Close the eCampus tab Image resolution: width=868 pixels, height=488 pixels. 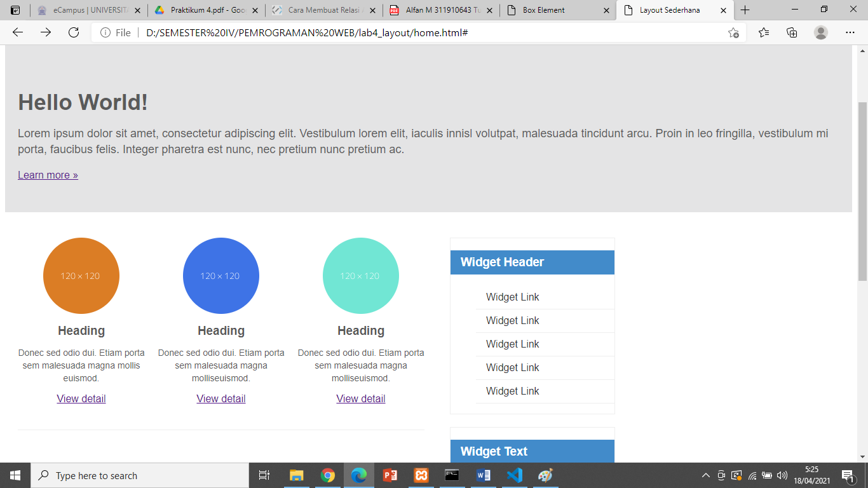137,10
